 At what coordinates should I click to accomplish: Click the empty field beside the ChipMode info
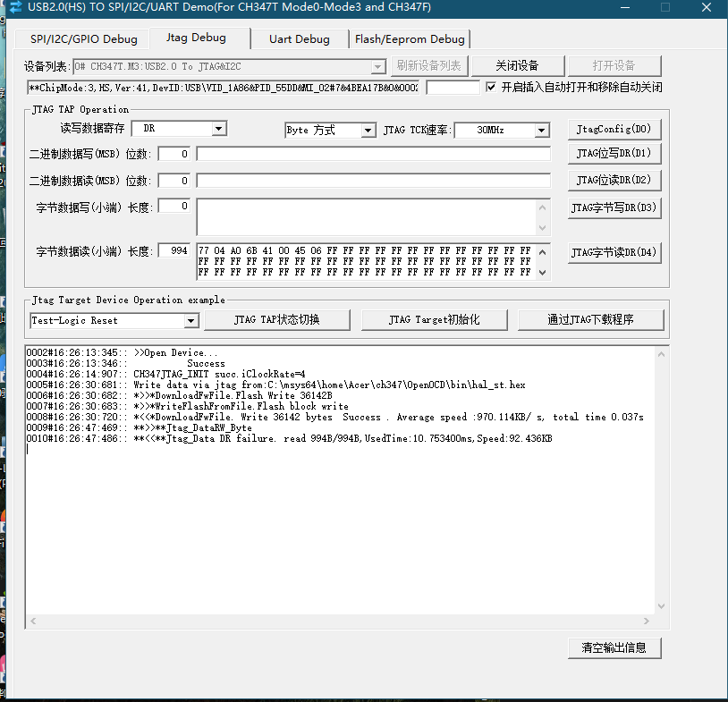[x=453, y=88]
